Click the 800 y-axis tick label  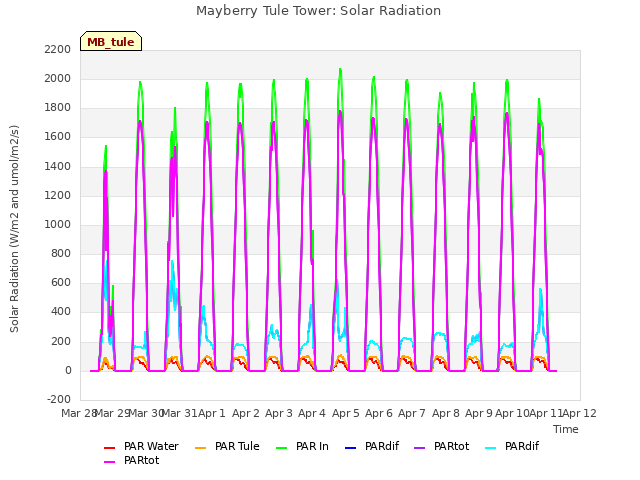(61, 253)
